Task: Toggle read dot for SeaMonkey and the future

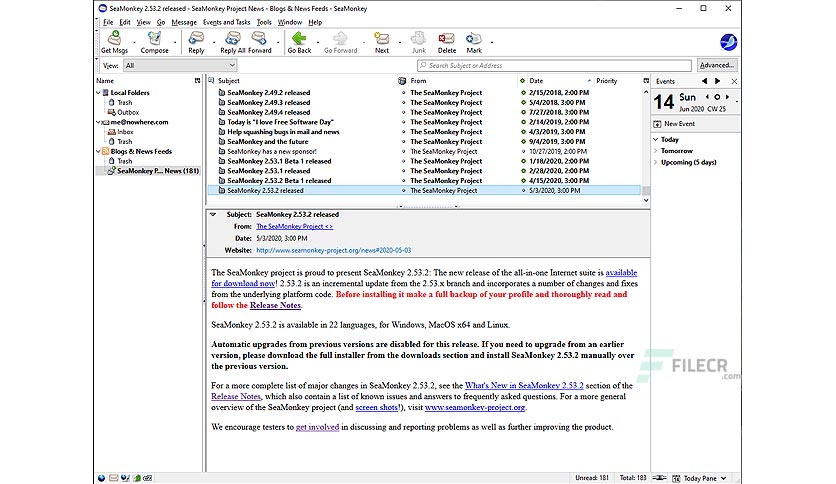Action: tap(523, 142)
